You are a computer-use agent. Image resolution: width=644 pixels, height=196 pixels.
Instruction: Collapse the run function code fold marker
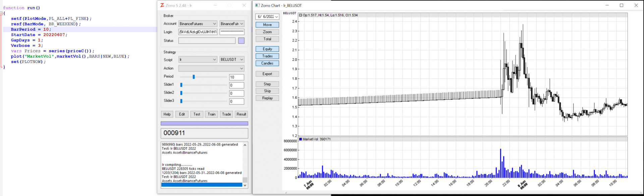point(1,13)
